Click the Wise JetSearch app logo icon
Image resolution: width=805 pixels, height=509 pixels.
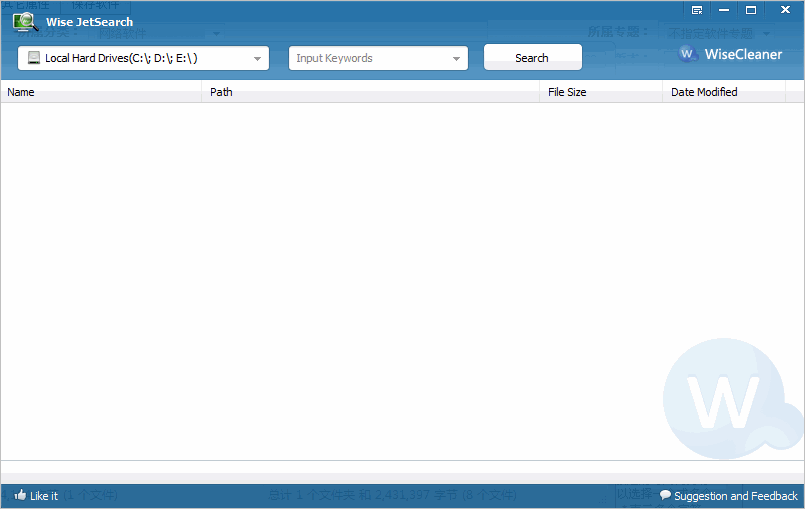point(26,22)
